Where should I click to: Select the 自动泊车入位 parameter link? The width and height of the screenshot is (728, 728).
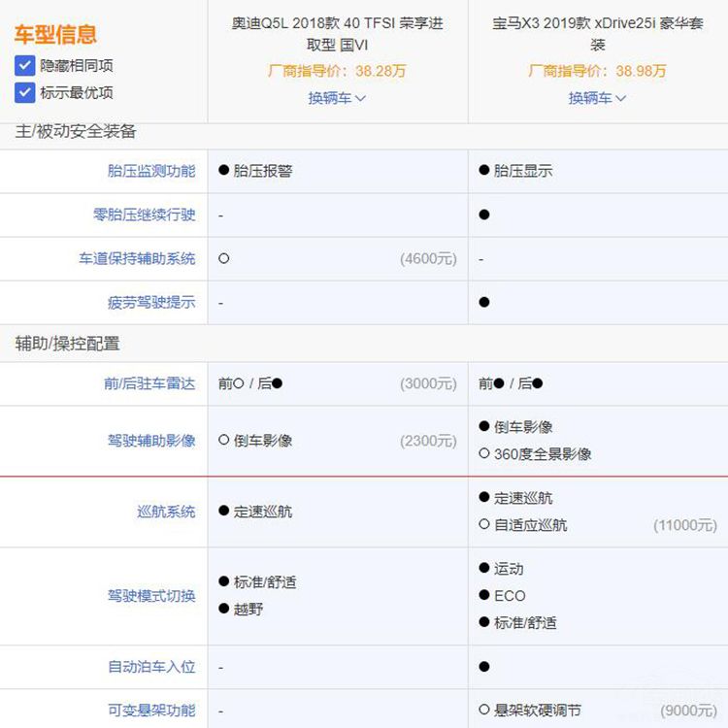tap(150, 667)
